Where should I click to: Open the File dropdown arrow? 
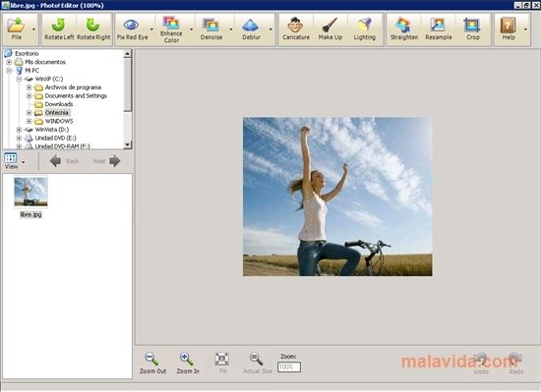[33, 29]
